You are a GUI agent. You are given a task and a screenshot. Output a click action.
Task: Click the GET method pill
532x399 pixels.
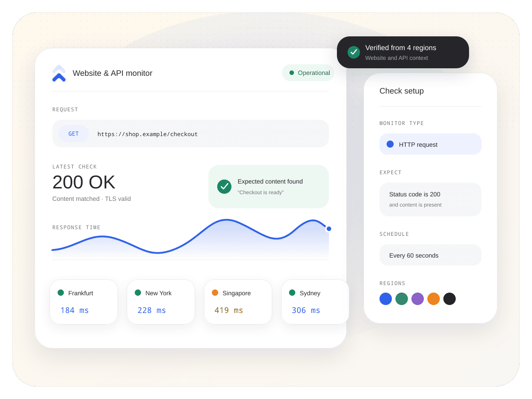(x=74, y=133)
